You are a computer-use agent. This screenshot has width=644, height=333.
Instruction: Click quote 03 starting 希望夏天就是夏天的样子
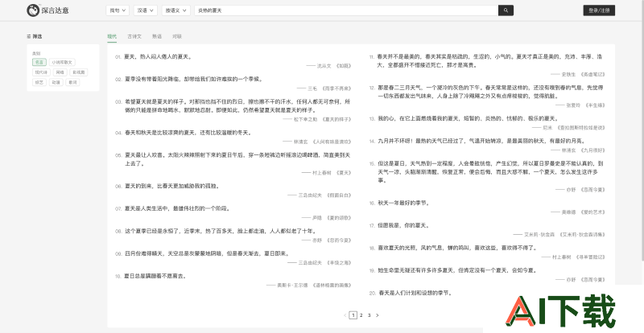coord(237,105)
